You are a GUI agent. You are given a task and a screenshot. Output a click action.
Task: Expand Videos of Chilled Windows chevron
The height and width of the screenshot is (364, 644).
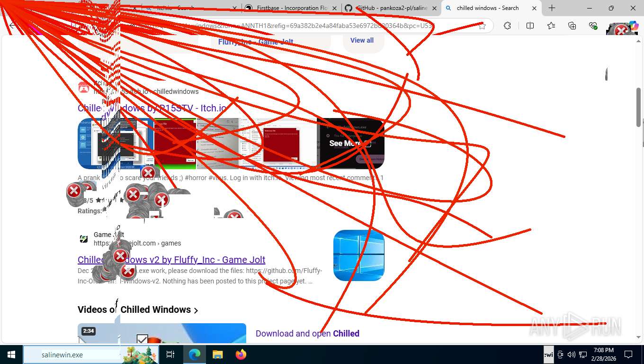(x=196, y=310)
